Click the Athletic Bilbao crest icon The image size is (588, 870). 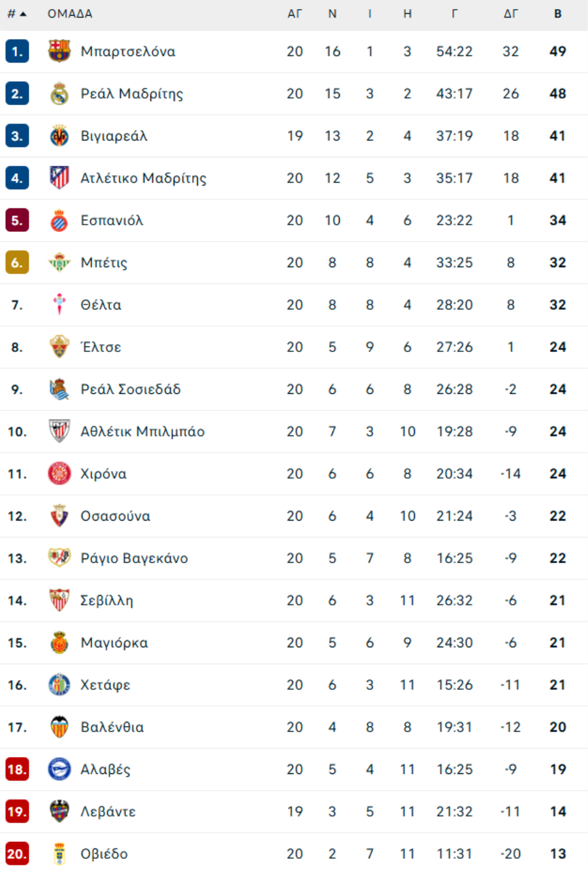coord(59,431)
